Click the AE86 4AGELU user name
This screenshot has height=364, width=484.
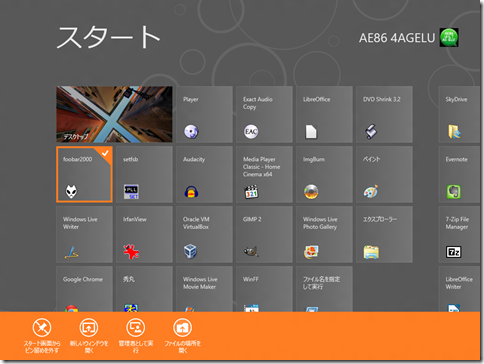pyautogui.click(x=397, y=38)
